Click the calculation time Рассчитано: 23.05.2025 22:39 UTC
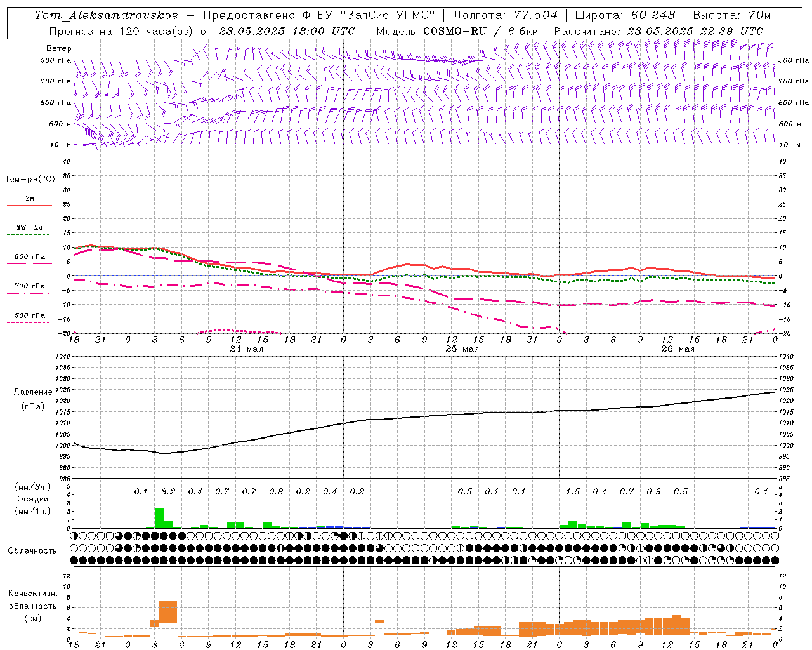This screenshot has width=812, height=650. tap(658, 31)
